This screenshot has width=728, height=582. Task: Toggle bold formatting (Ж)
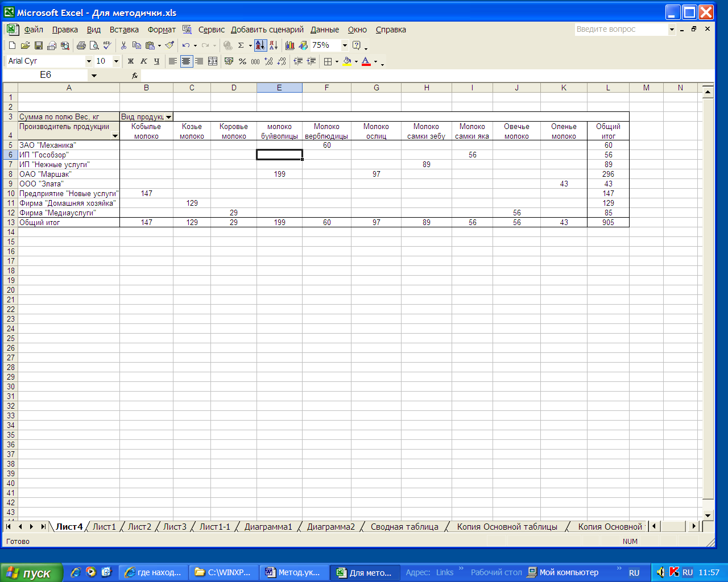(131, 61)
